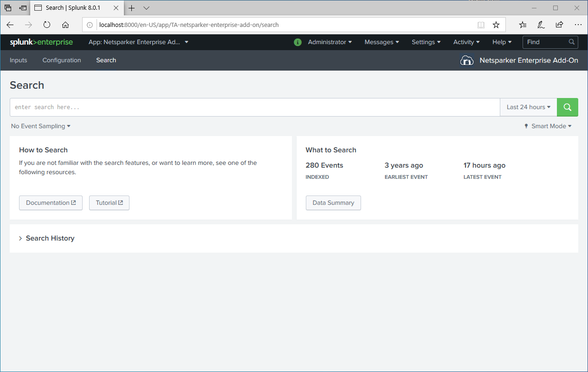Change the Last 24 hours time range
The height and width of the screenshot is (372, 588).
pyautogui.click(x=528, y=107)
